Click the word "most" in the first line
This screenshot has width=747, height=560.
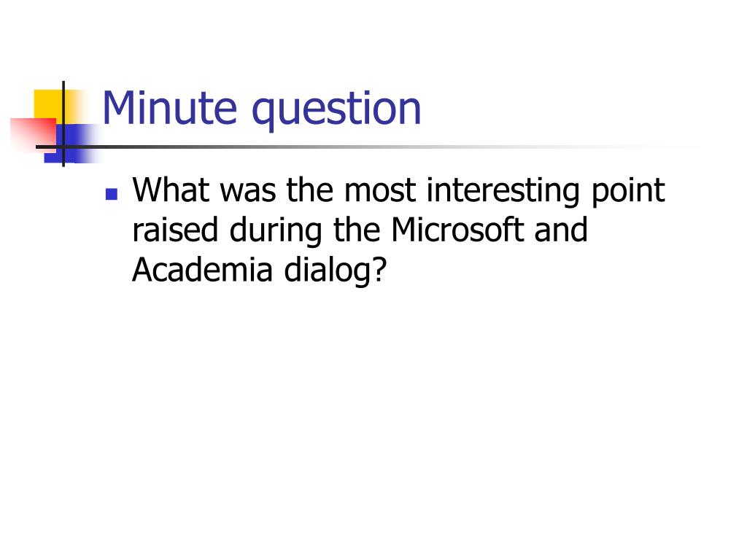click(x=379, y=191)
